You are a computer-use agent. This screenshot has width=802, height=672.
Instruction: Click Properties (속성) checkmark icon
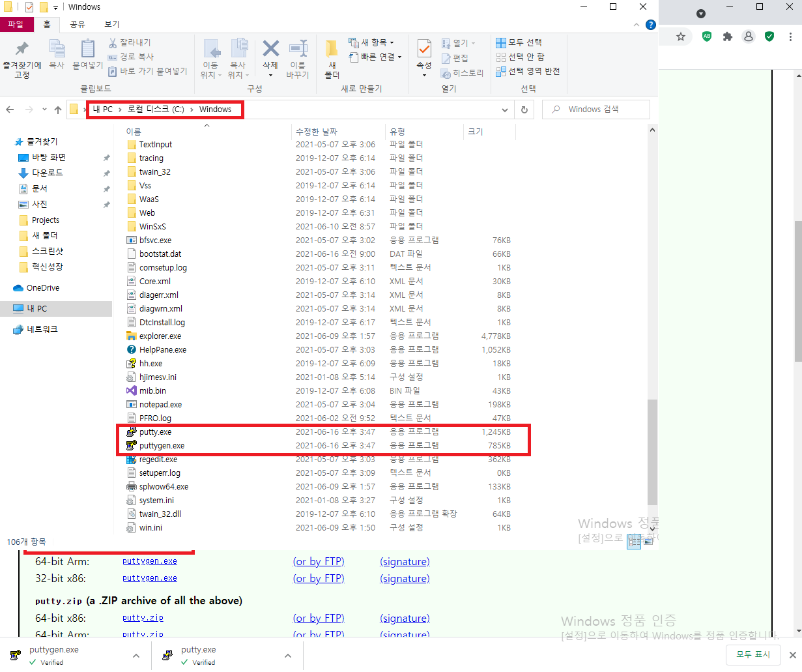[424, 49]
